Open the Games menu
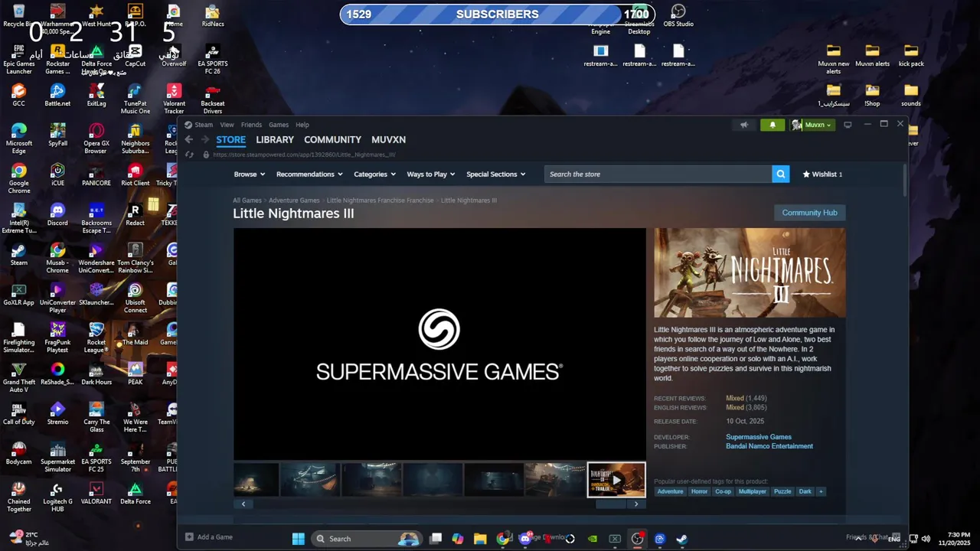The width and height of the screenshot is (980, 551). point(279,125)
